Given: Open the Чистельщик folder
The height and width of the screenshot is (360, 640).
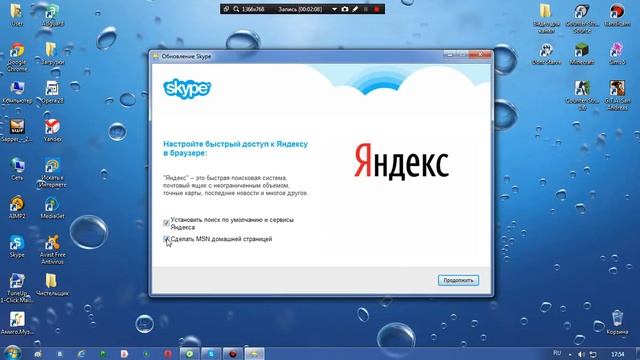Looking at the screenshot, I should click(52, 284).
